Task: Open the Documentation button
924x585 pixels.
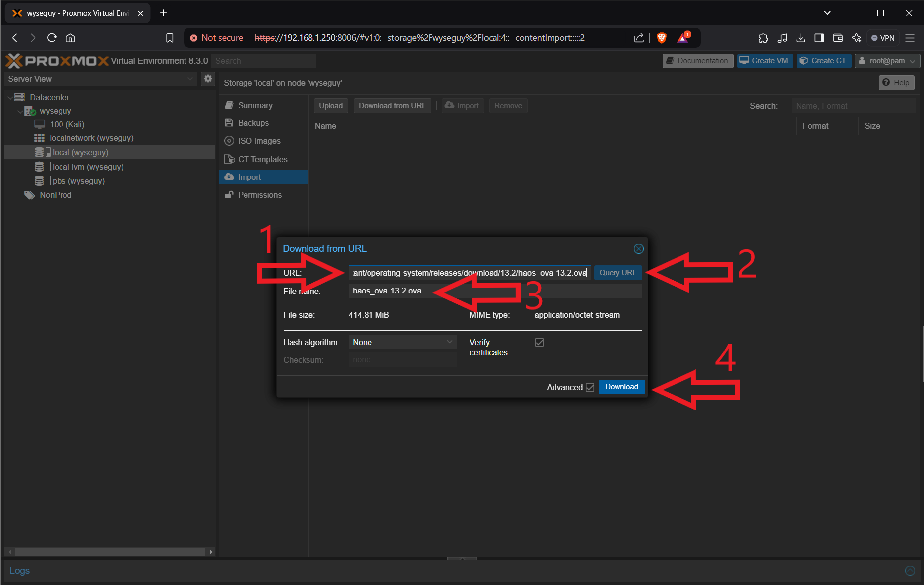Action: coord(697,61)
